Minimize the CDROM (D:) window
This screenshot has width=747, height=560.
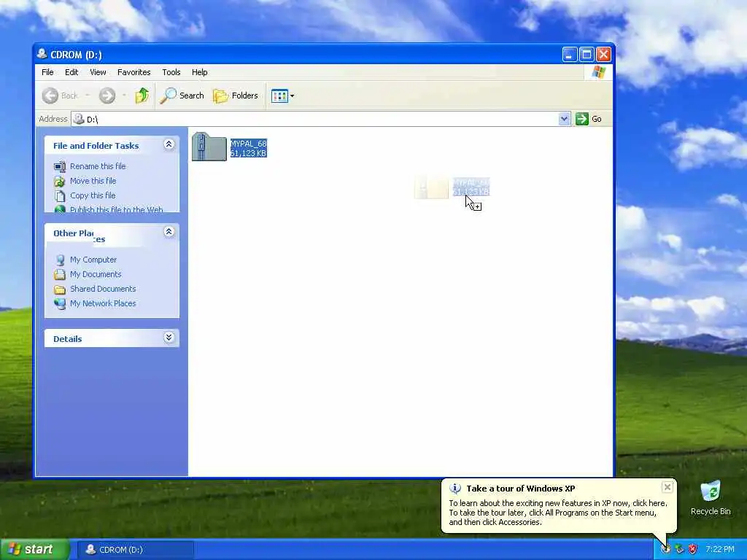point(569,54)
